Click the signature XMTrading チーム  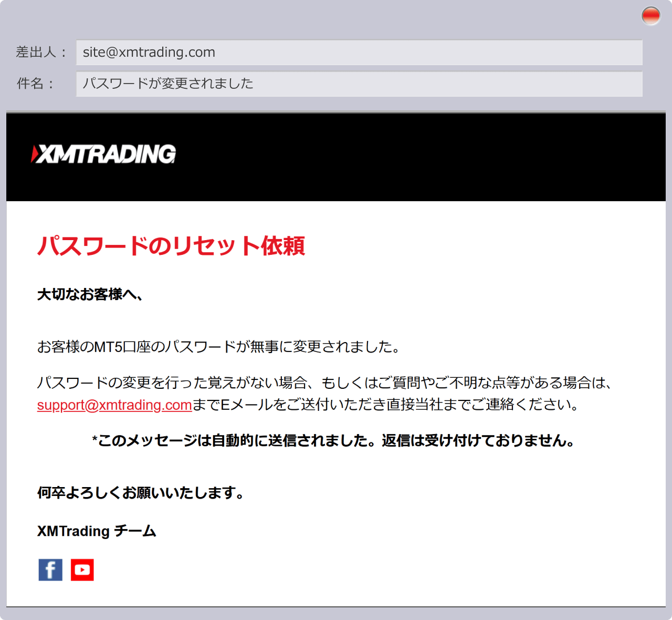pos(97,531)
